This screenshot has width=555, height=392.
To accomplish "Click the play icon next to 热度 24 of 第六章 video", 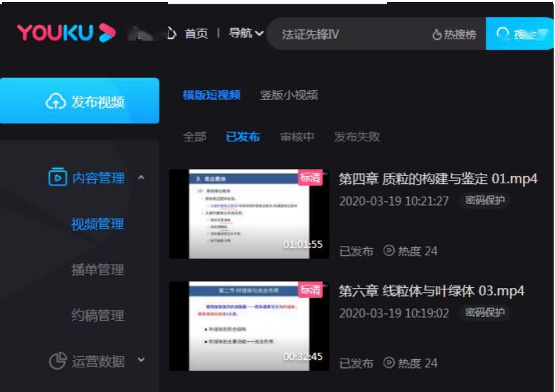I will tap(389, 363).
